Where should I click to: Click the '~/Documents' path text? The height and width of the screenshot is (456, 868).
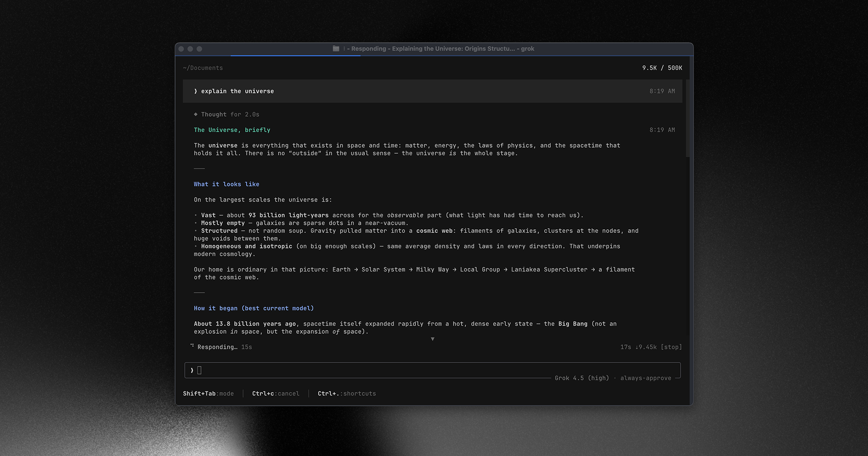(203, 68)
